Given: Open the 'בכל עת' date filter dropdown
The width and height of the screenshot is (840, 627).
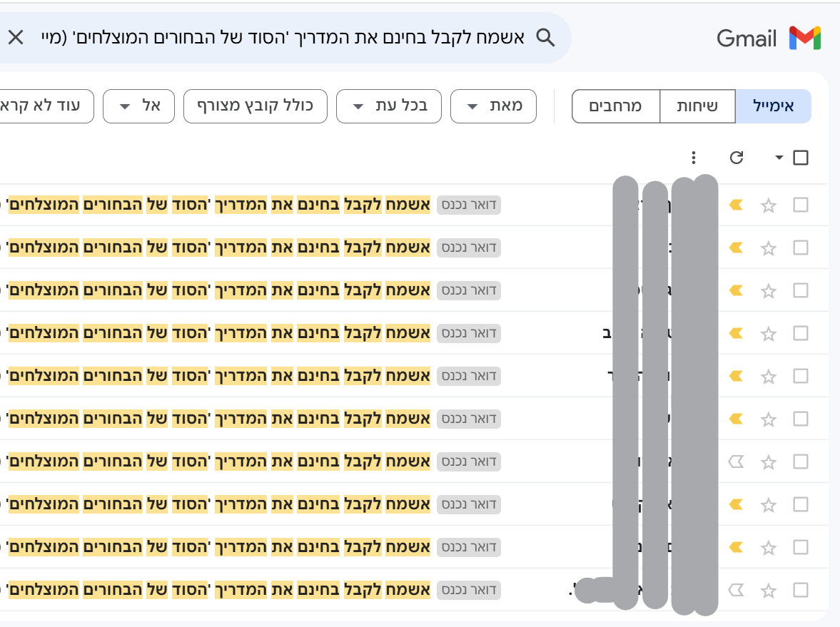Looking at the screenshot, I should coord(388,106).
